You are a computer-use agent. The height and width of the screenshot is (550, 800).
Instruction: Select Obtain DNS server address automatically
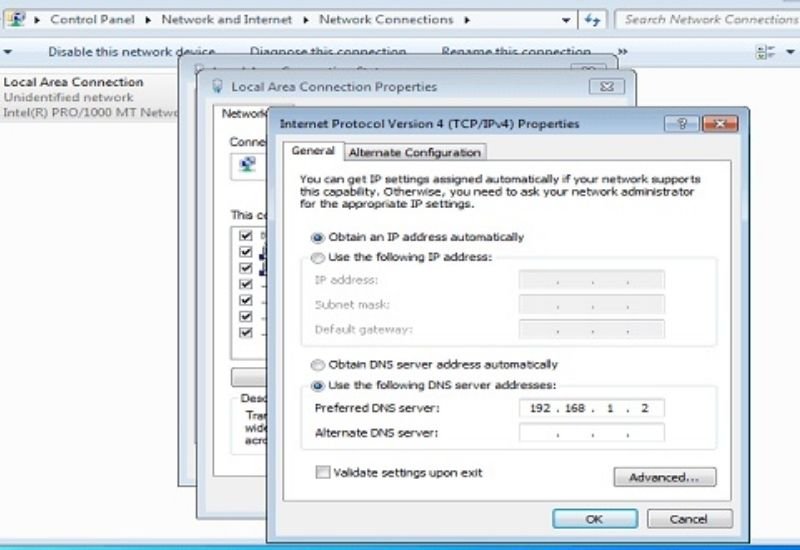(x=317, y=365)
